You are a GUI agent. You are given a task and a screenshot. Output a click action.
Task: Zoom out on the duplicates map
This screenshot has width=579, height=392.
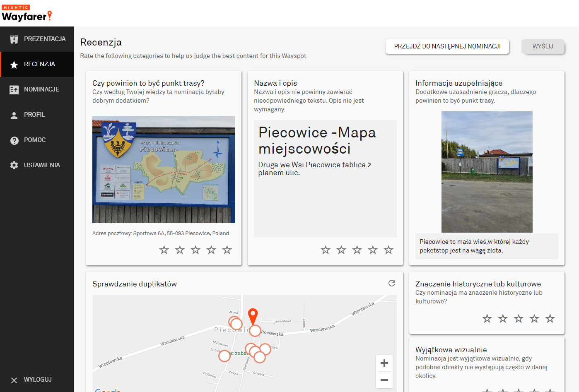coord(384,380)
